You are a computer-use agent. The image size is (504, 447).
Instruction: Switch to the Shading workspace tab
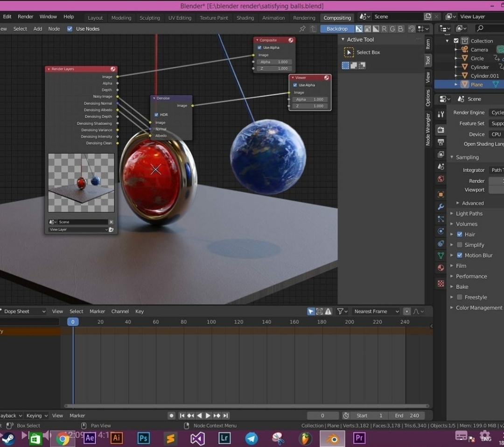pos(245,18)
